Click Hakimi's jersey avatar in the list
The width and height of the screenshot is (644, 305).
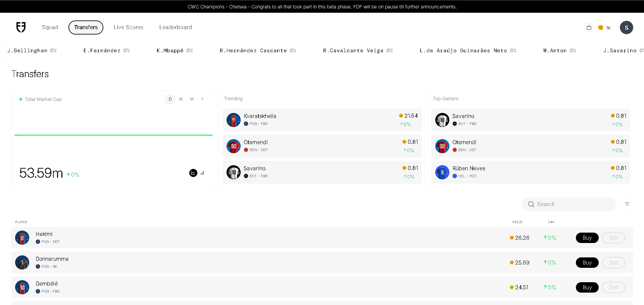22,238
